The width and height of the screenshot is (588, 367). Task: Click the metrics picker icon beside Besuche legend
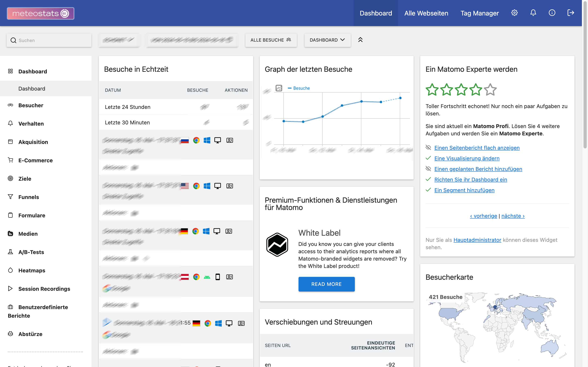click(279, 88)
